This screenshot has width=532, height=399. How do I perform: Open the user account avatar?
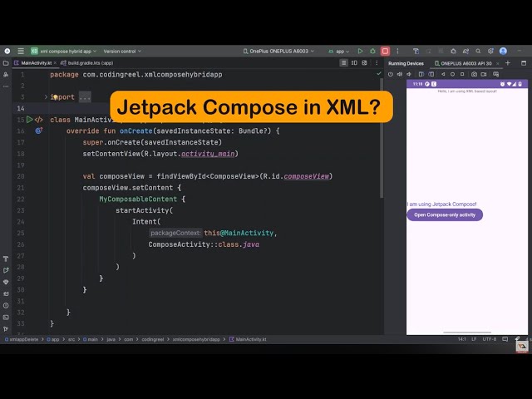[x=503, y=52]
